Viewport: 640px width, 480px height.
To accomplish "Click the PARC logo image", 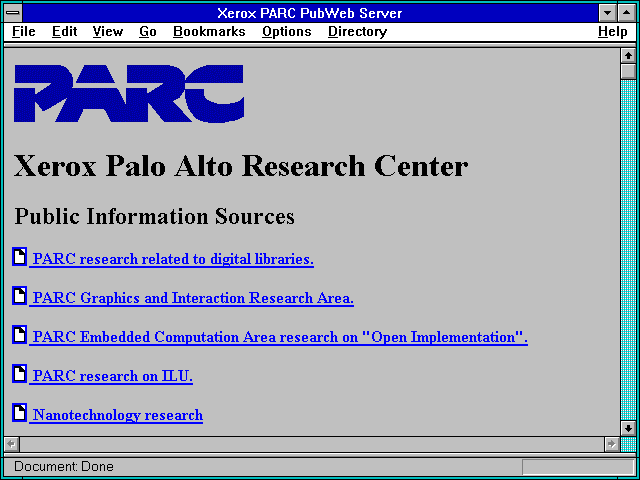I will (x=129, y=93).
